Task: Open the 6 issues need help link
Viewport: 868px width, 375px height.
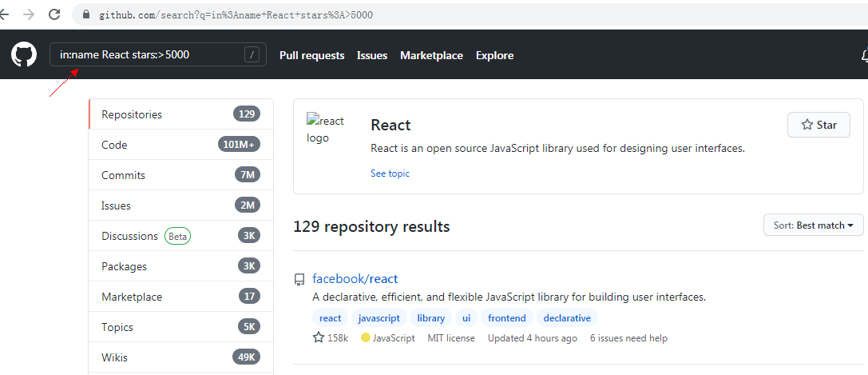Action: (x=629, y=338)
